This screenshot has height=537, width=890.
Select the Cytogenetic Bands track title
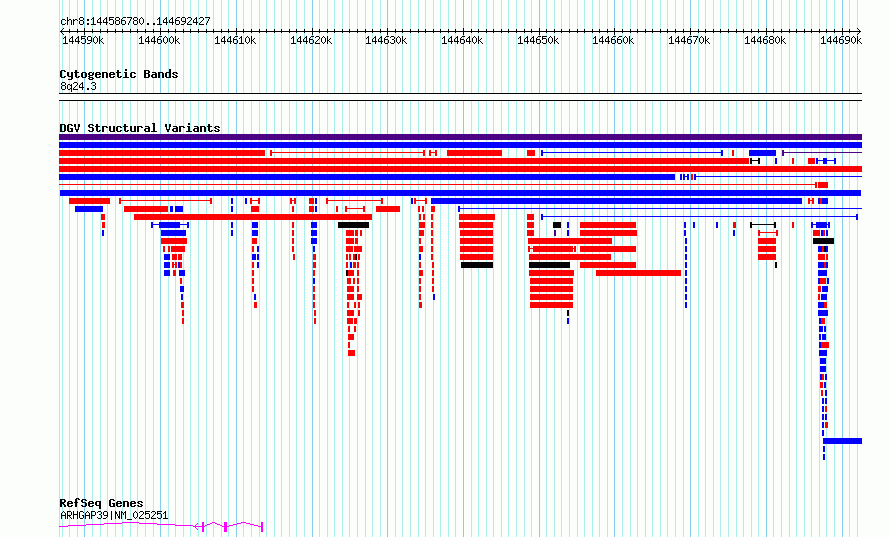click(x=119, y=74)
